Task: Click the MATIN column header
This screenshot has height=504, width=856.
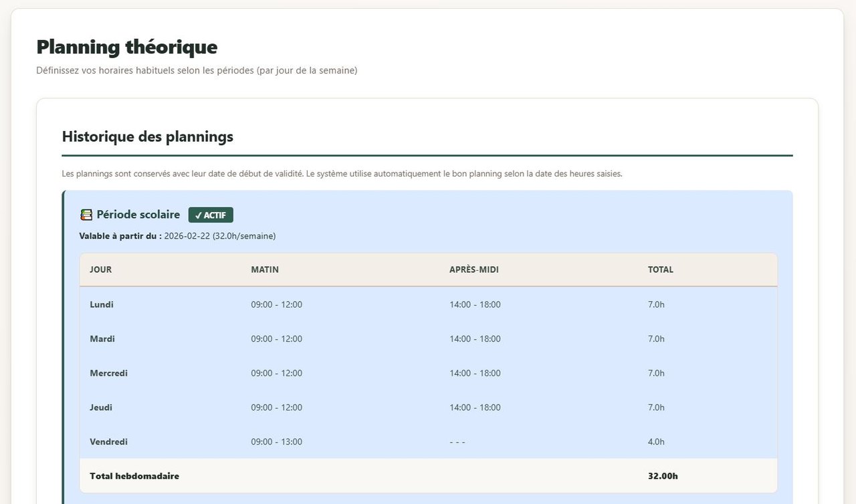Action: pyautogui.click(x=265, y=269)
